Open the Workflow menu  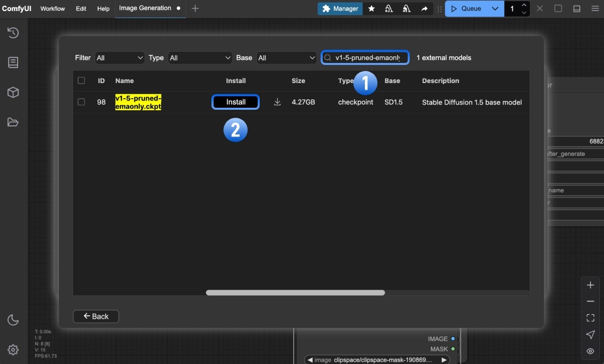[52, 9]
